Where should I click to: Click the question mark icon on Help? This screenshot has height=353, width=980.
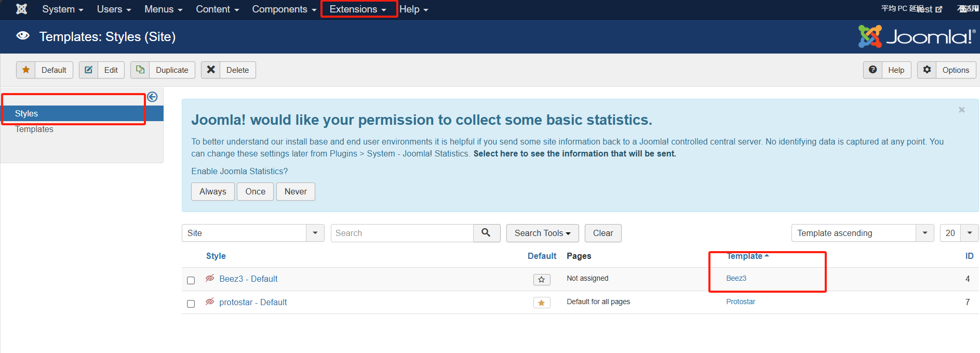(873, 70)
